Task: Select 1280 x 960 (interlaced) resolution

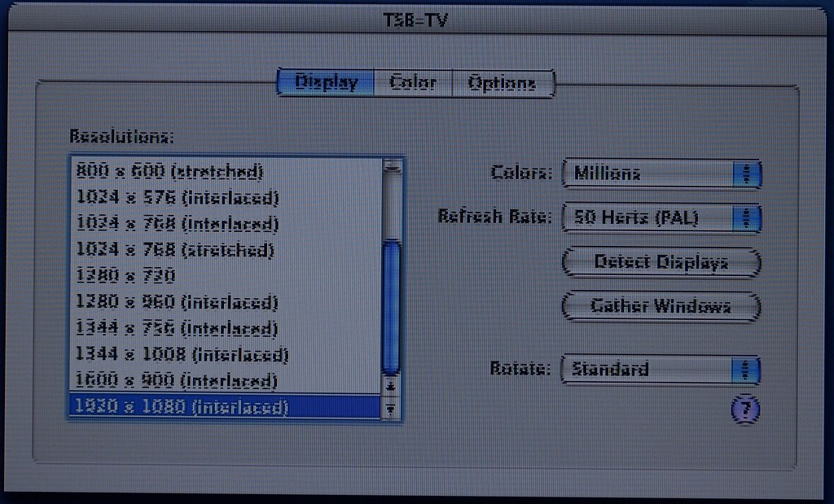Action: point(226,301)
